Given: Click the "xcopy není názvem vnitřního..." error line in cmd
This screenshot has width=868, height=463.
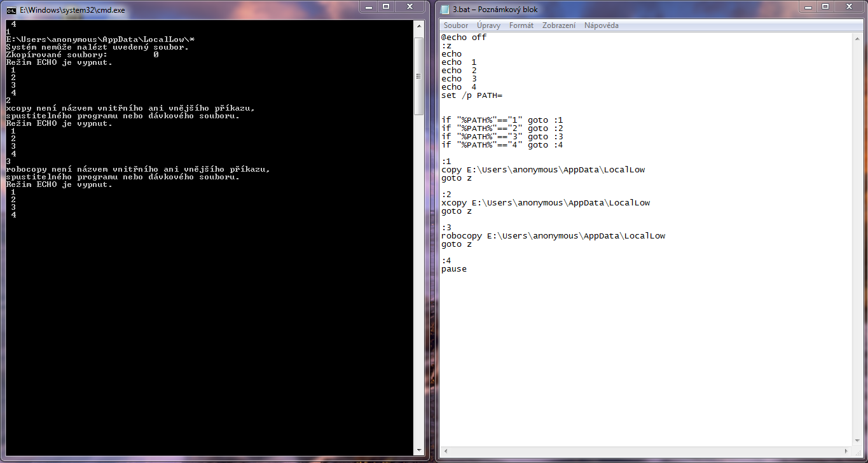Looking at the screenshot, I should pos(130,108).
